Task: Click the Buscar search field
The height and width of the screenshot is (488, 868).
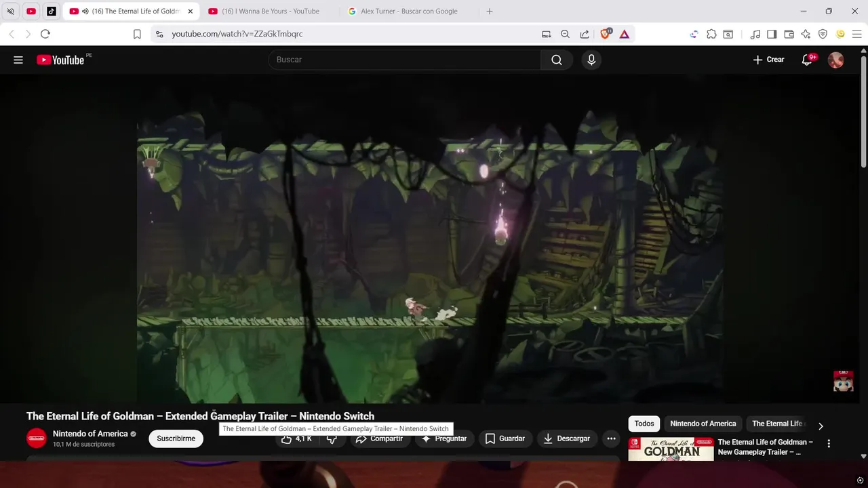Action: [x=405, y=60]
